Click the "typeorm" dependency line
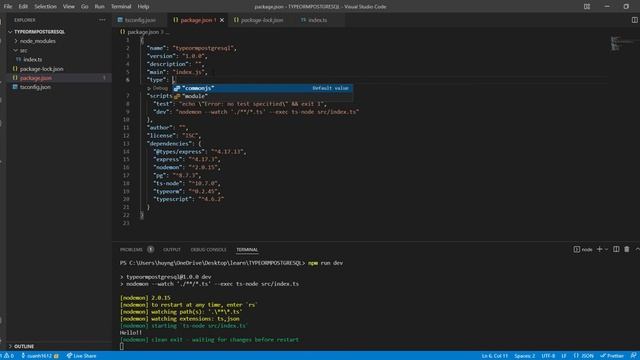Image resolution: width=640 pixels, height=360 pixels. 187,191
